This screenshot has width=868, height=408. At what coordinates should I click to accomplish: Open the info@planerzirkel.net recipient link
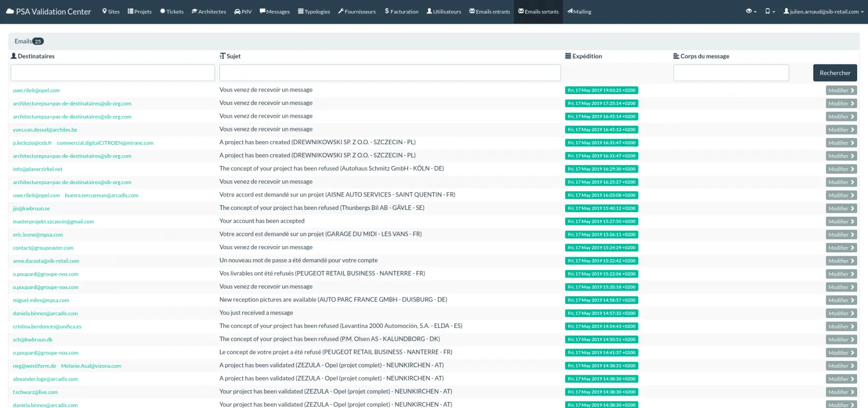coord(38,169)
